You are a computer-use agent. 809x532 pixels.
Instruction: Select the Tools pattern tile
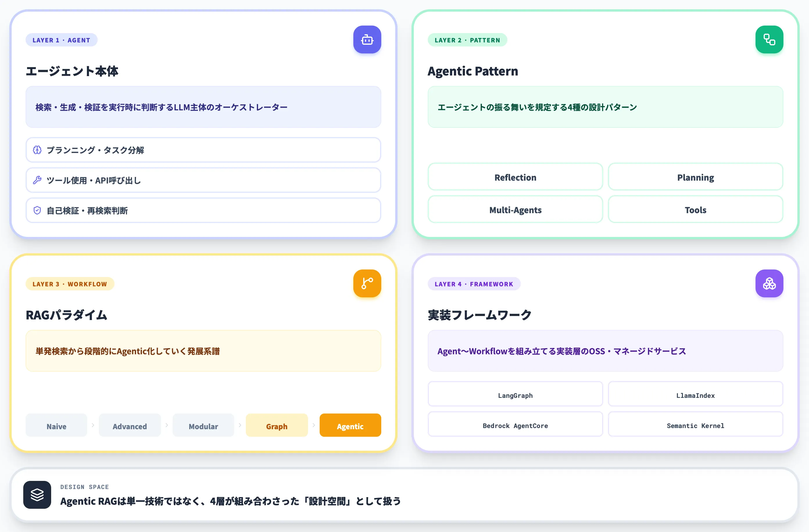tap(695, 210)
